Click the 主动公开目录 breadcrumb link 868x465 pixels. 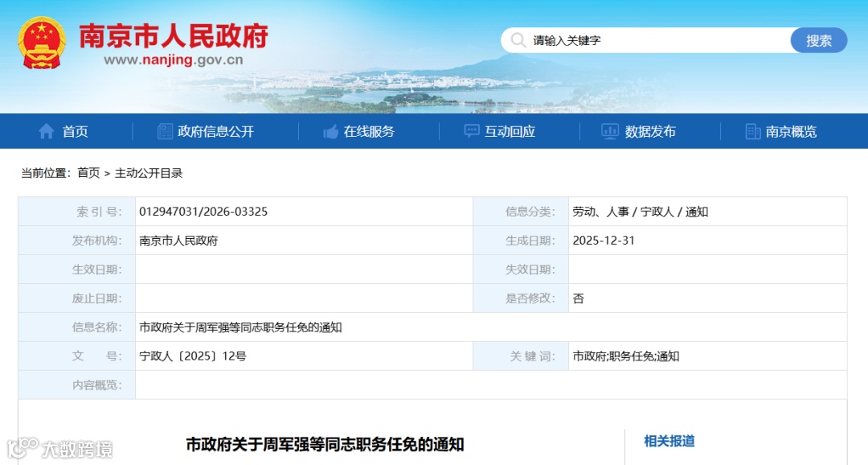tap(149, 172)
